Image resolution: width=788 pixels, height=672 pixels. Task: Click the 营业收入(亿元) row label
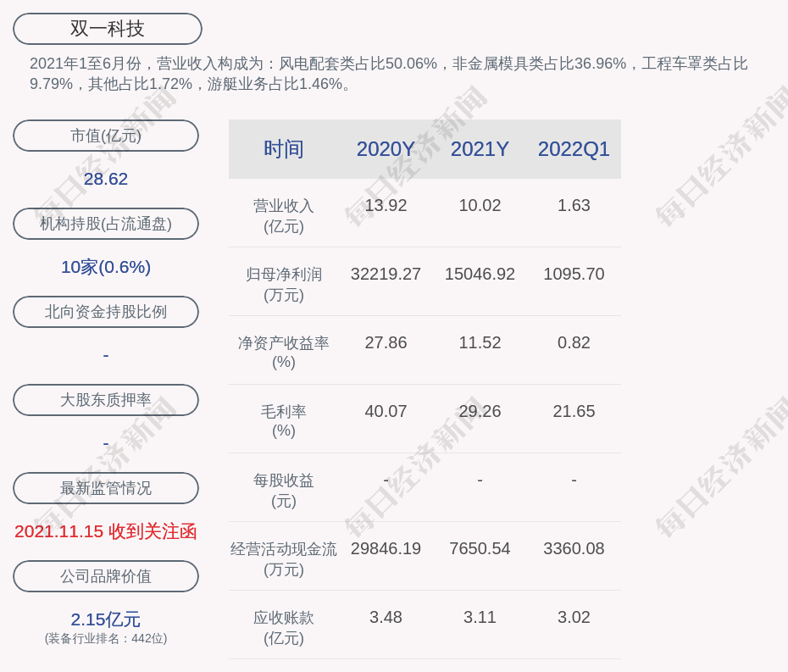tap(283, 216)
